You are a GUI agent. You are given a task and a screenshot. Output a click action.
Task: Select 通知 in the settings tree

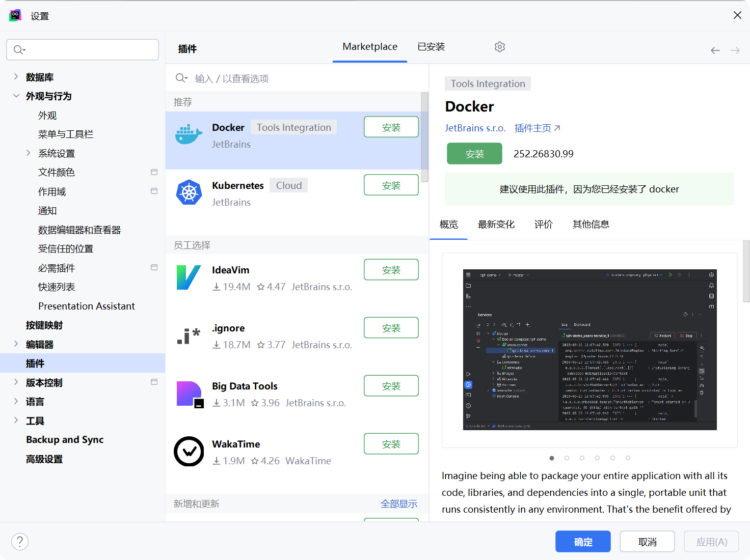click(47, 211)
